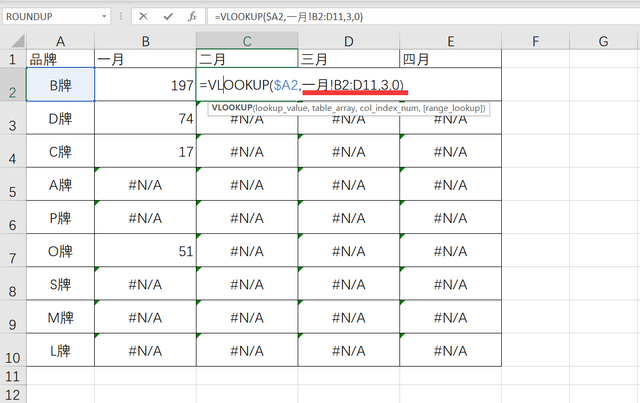Select #N/A cell in S牌 row 二月 column
Image resolution: width=640 pixels, height=403 pixels.
tap(247, 284)
